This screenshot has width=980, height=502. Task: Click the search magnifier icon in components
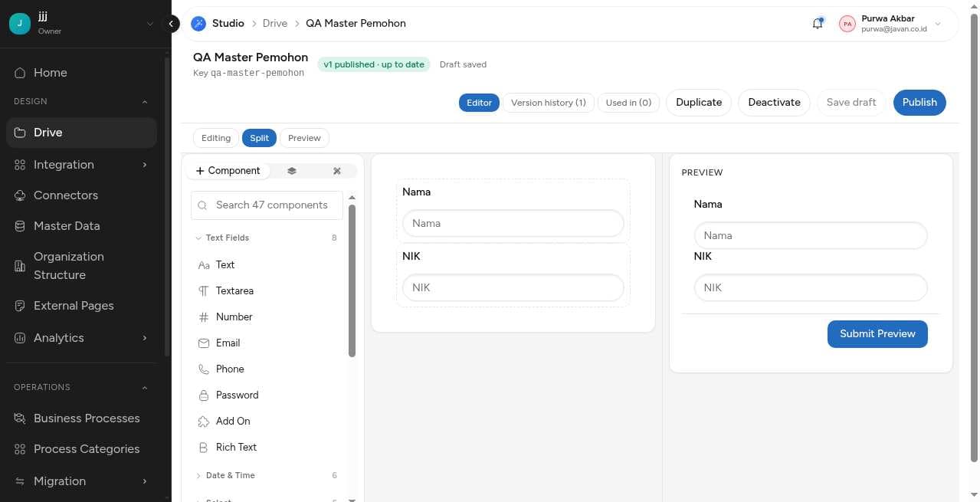(203, 205)
